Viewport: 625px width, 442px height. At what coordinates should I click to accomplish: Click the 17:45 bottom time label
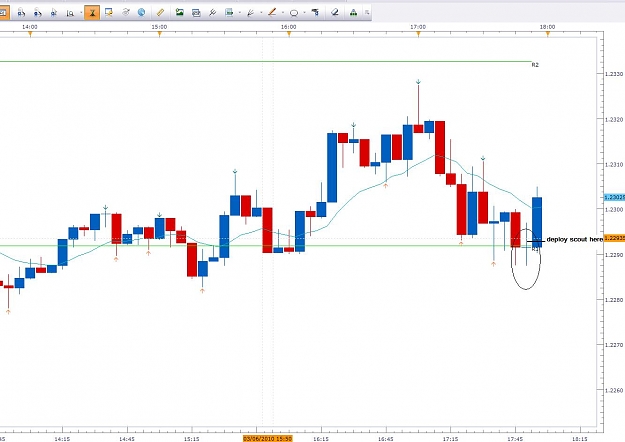[x=515, y=439]
